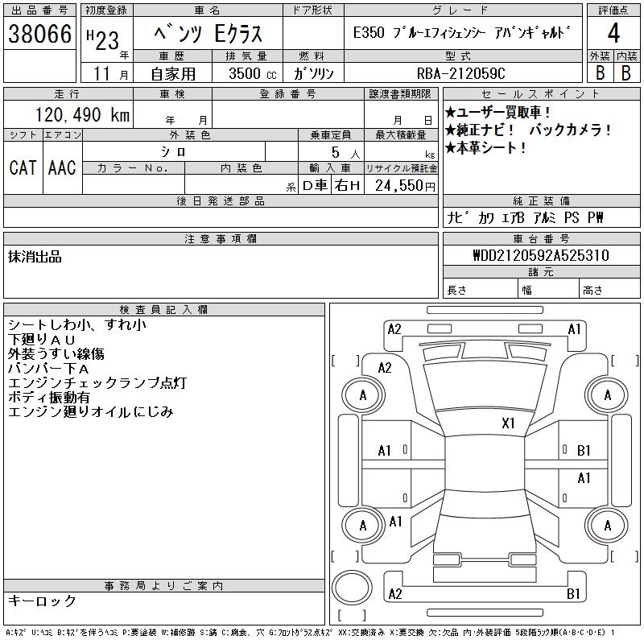Click the 高さ dimension label

click(x=592, y=291)
